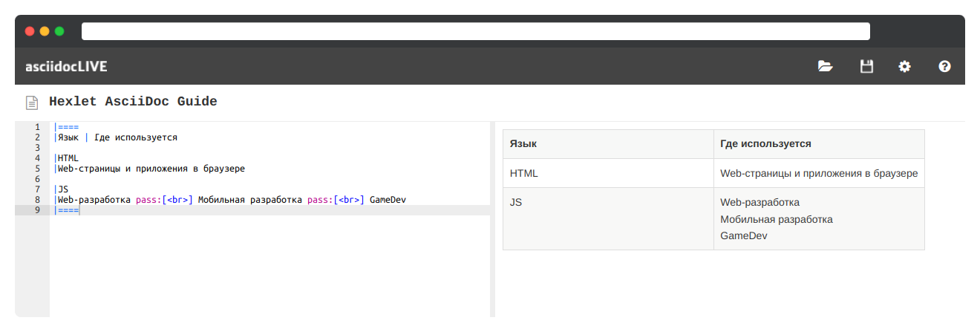Click the save floppy disk icon
The image size is (980, 332).
pos(866,66)
